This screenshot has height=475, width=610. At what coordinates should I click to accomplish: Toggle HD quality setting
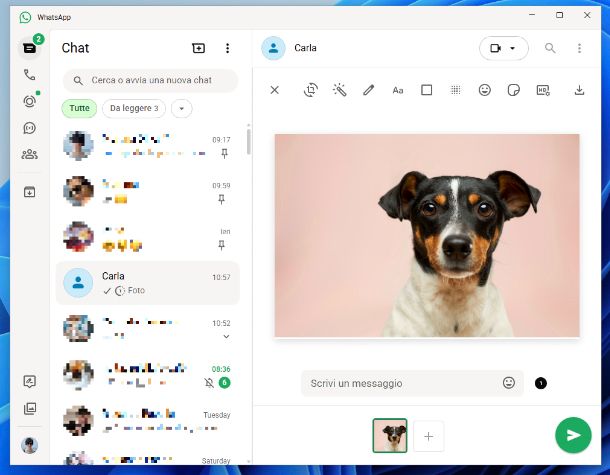click(543, 90)
